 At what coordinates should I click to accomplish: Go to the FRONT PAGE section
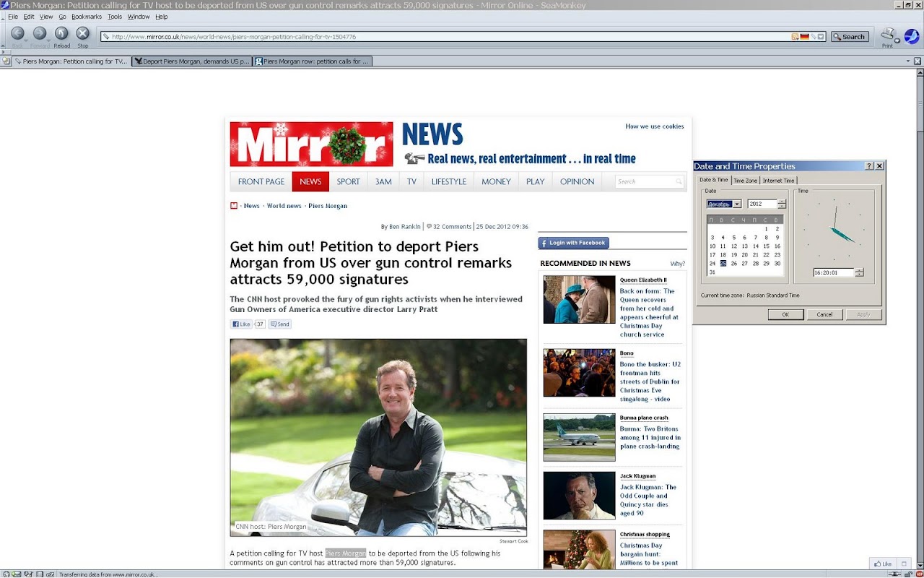[261, 181]
